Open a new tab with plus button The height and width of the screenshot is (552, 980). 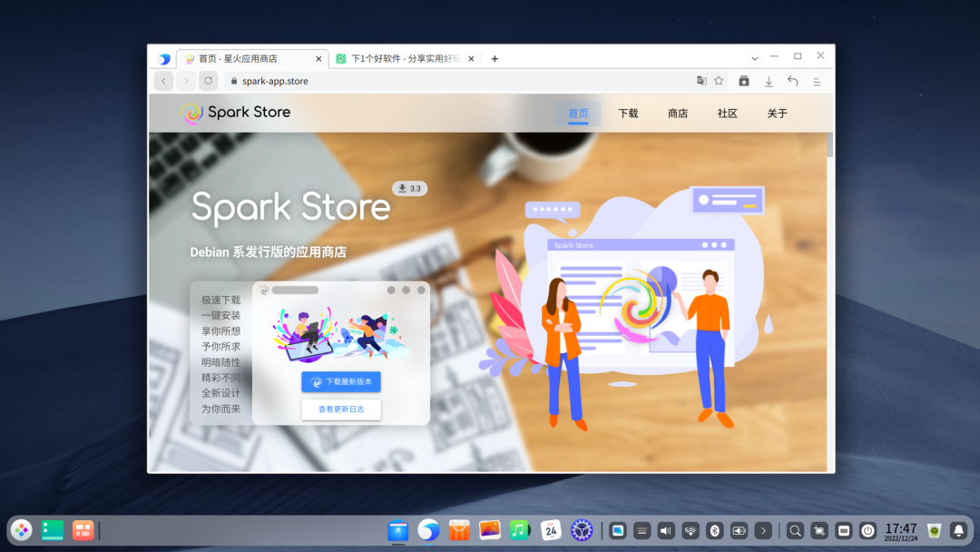coord(495,59)
